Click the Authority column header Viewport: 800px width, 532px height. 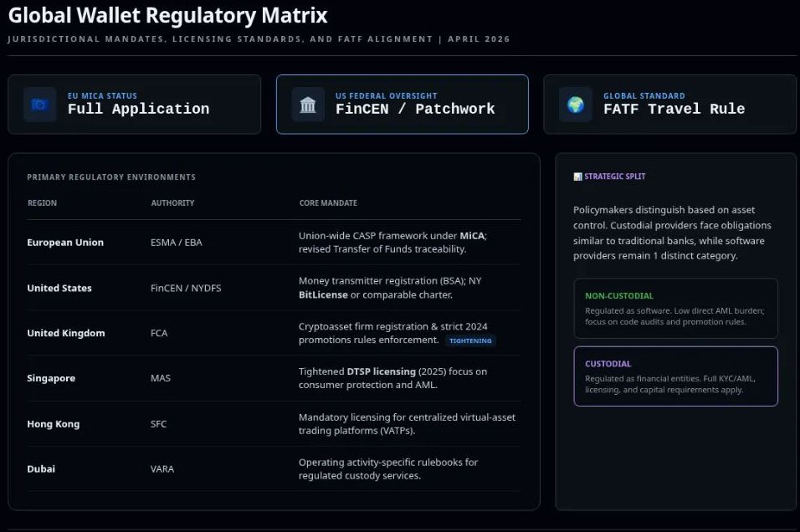172,203
